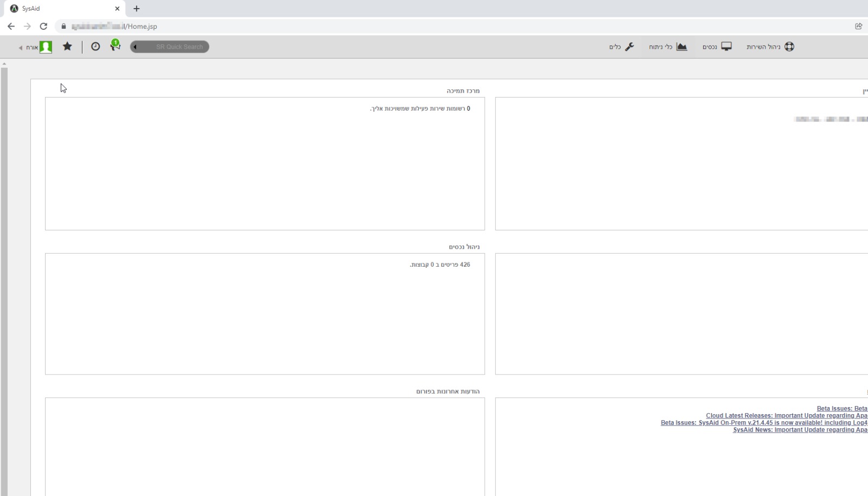
Task: Open notifications showing badge 1
Action: 115,47
